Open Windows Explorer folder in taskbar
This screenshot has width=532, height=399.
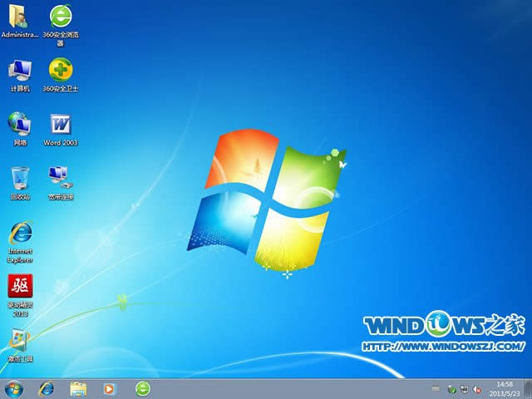coord(78,388)
